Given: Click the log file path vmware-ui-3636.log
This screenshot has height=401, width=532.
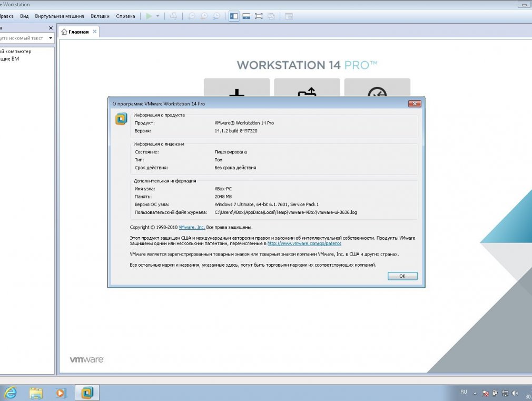Looking at the screenshot, I should pos(285,212).
